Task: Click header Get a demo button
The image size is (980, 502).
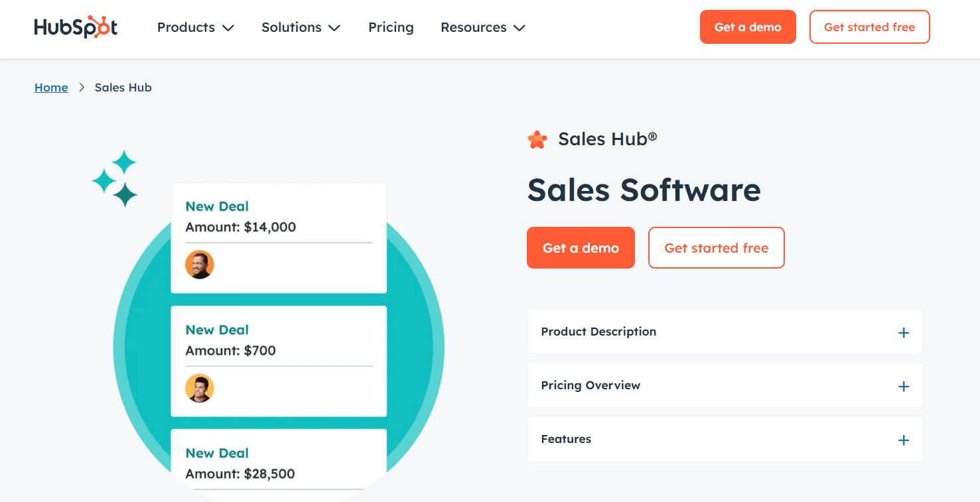Action: 748,27
